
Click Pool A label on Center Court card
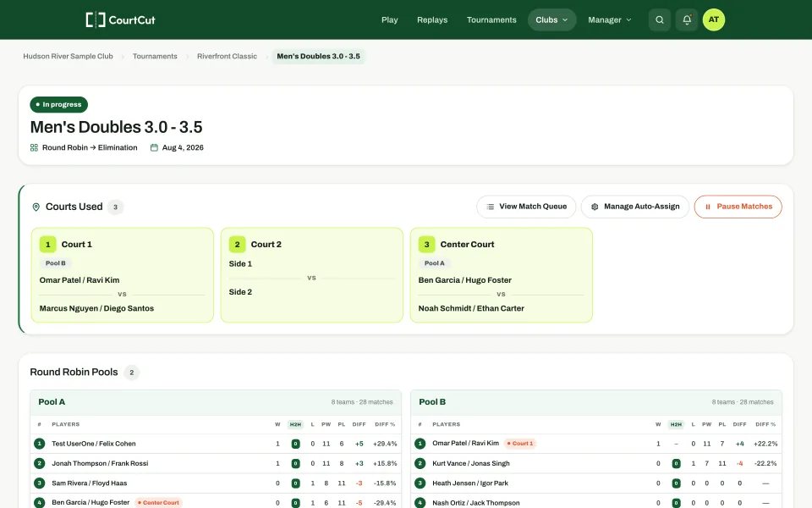coord(435,263)
